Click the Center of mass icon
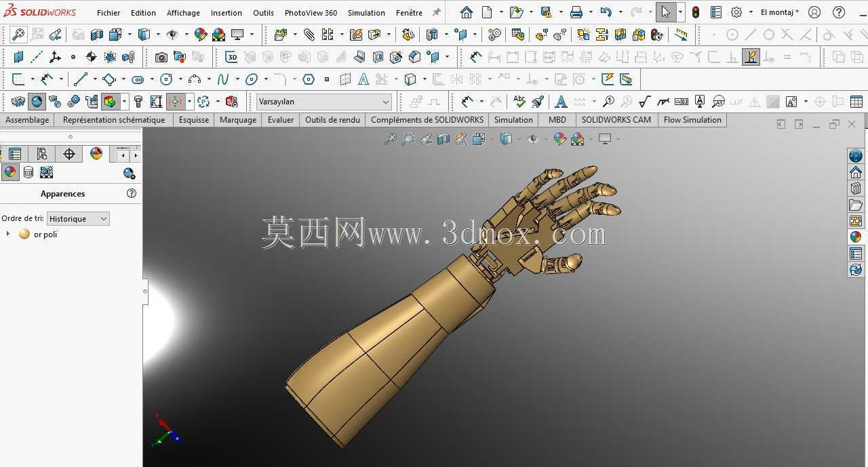The width and height of the screenshot is (868, 467). coord(91,58)
